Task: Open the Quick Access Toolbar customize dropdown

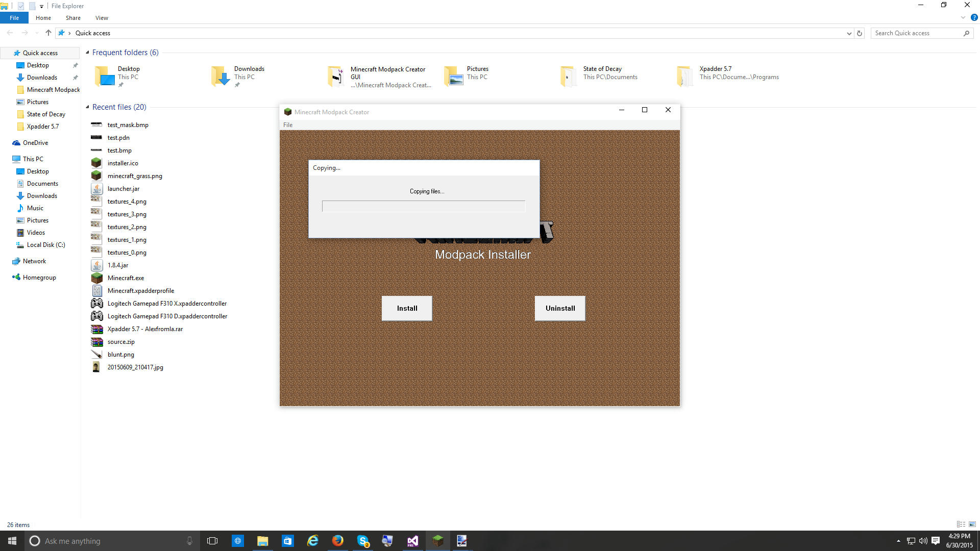Action: click(x=41, y=6)
